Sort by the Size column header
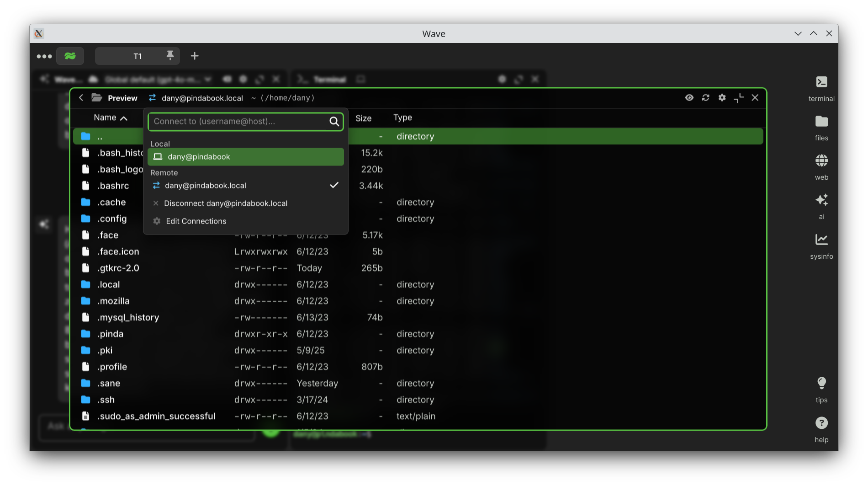868x486 pixels. click(x=364, y=118)
